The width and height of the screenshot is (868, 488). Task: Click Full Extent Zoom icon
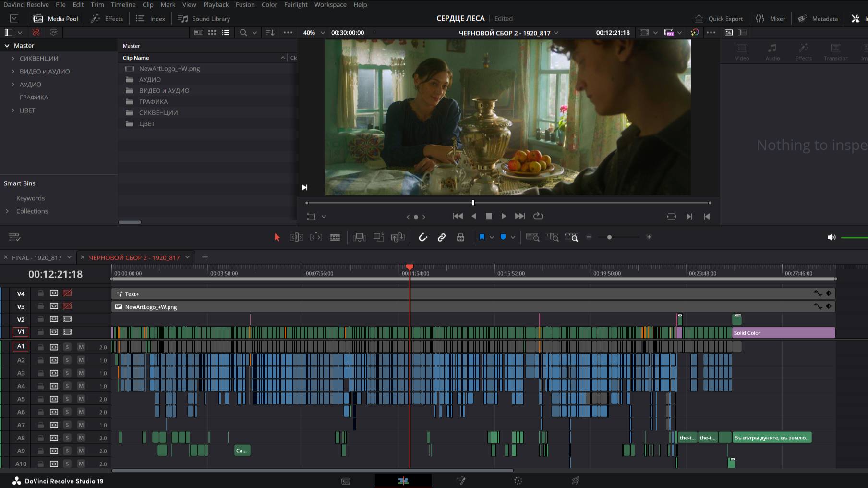click(532, 237)
